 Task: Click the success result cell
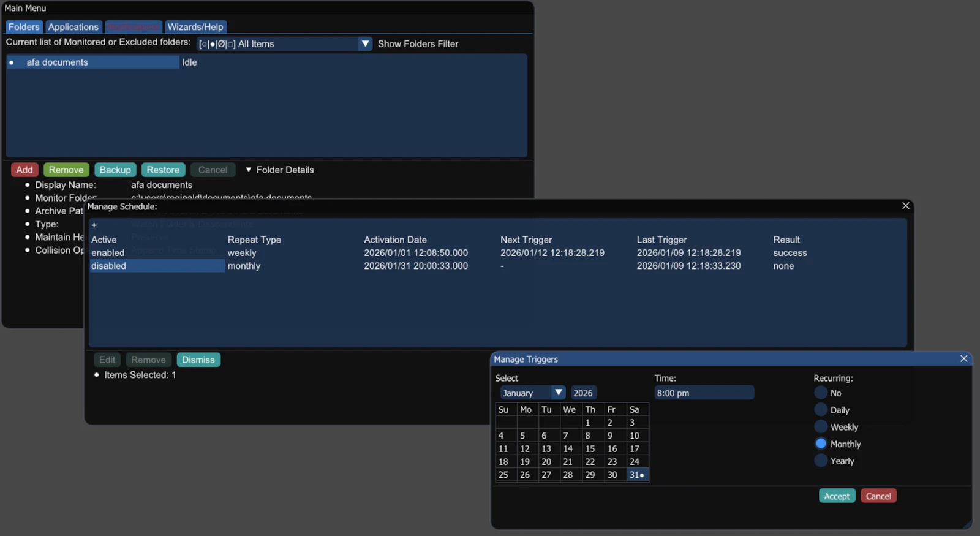790,253
